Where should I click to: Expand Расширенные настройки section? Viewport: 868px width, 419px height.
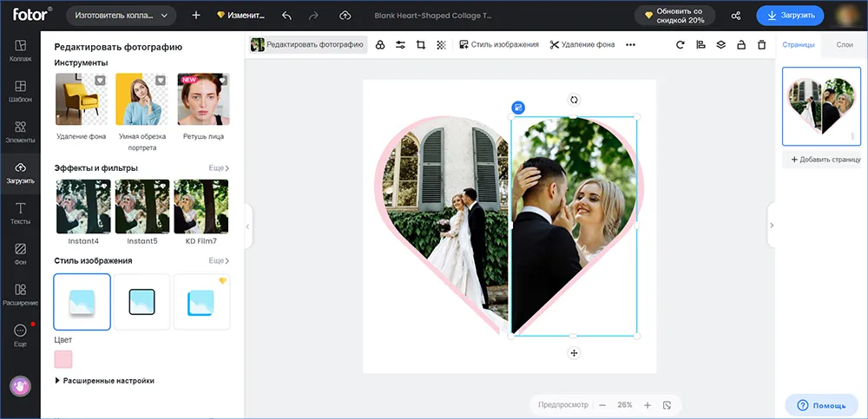point(105,381)
